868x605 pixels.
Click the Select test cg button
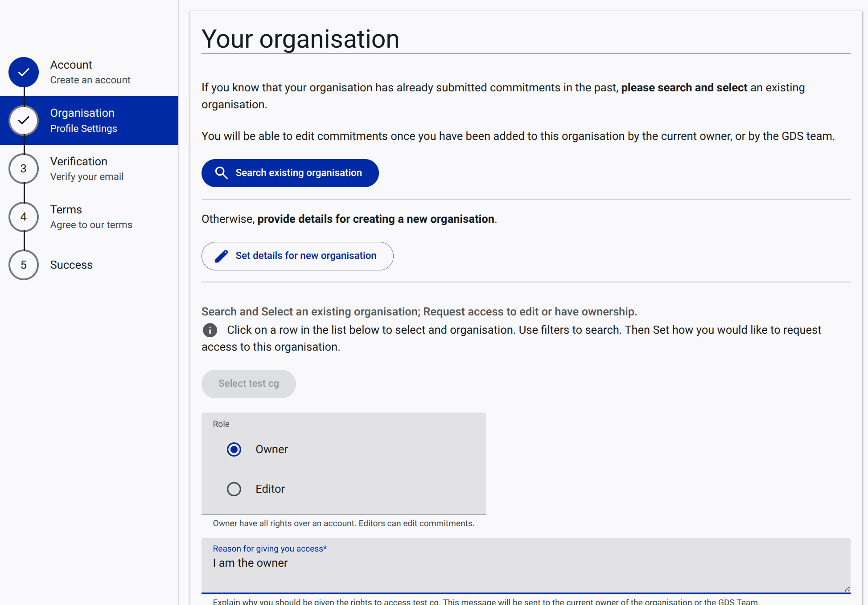point(248,384)
